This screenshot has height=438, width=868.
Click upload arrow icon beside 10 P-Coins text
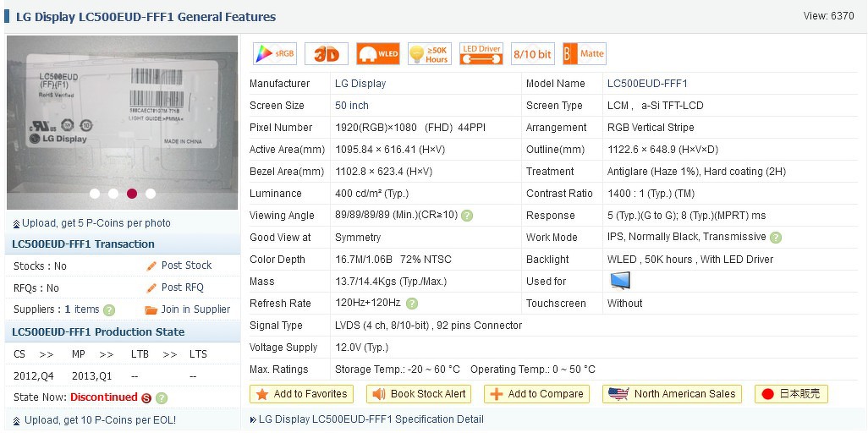17,421
